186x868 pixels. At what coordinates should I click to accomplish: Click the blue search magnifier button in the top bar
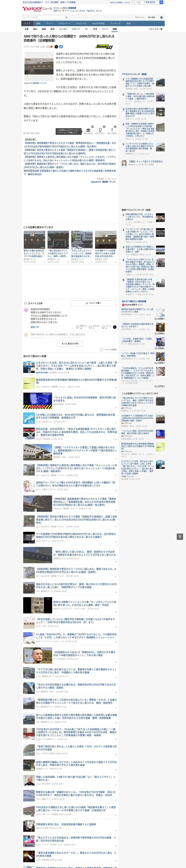(161, 2)
